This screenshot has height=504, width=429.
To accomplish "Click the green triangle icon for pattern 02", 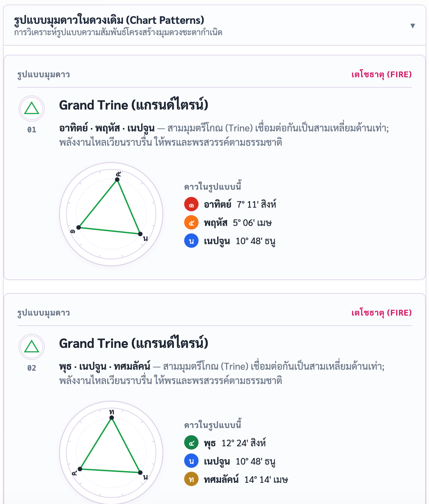I will click(x=32, y=347).
